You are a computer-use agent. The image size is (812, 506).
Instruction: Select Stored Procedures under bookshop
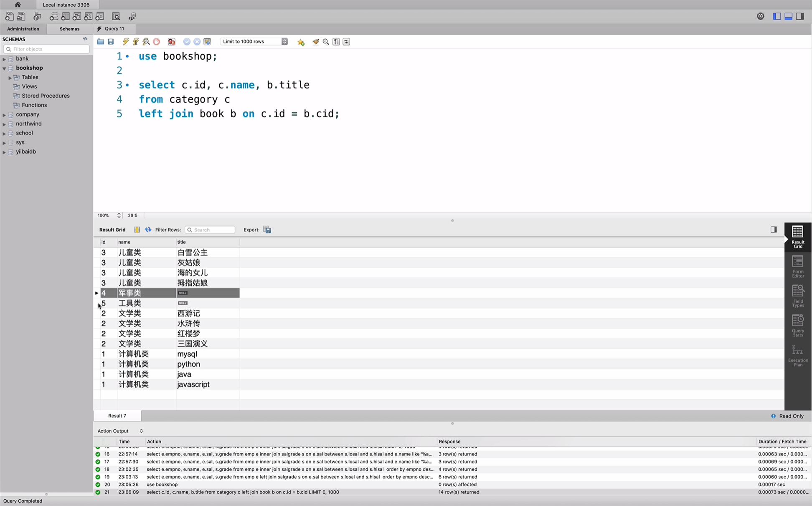46,96
